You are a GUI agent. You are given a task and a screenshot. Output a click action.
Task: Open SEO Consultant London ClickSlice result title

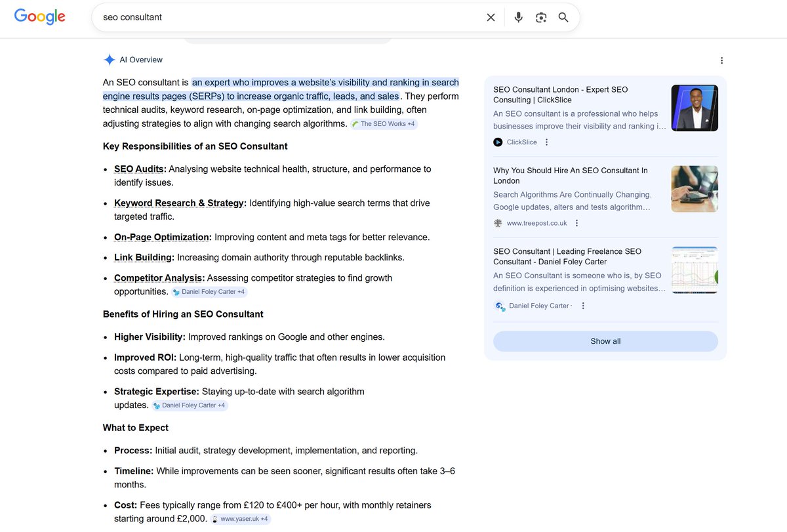[x=560, y=94]
